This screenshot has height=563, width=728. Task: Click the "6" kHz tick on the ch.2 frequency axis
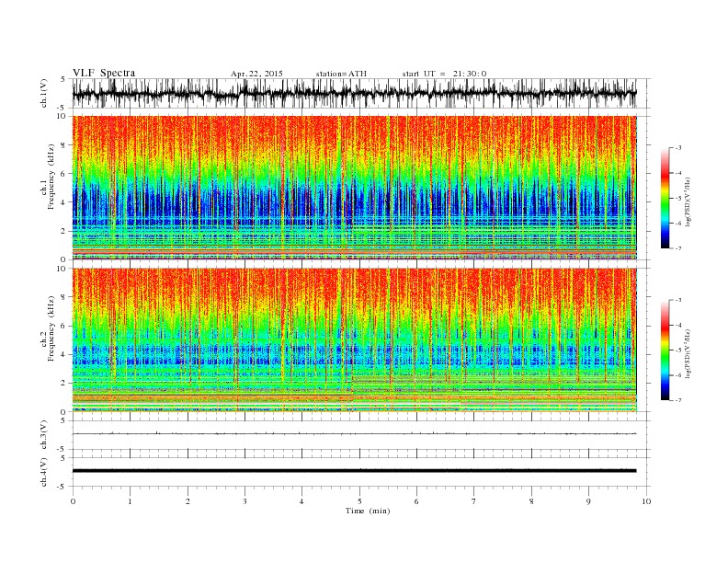pos(64,326)
